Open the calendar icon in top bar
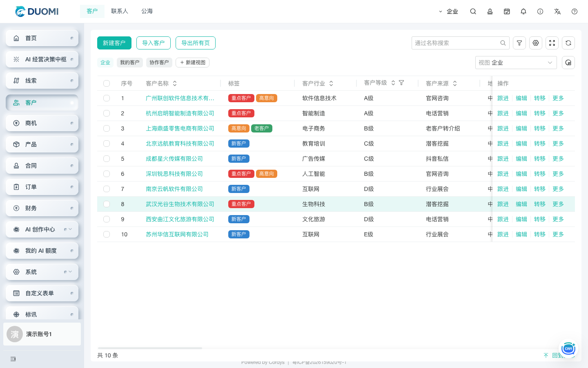This screenshot has height=368, width=588. (x=507, y=11)
